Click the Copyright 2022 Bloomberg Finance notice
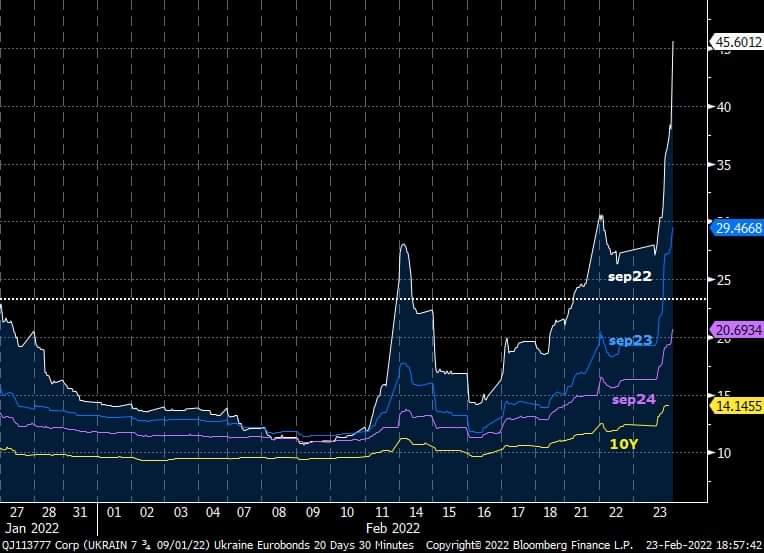 point(529,545)
